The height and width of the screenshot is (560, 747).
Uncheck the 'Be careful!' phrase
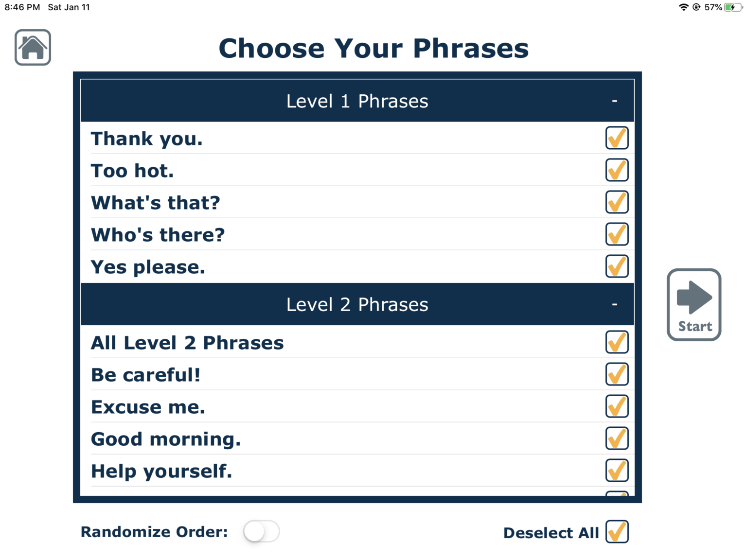617,374
